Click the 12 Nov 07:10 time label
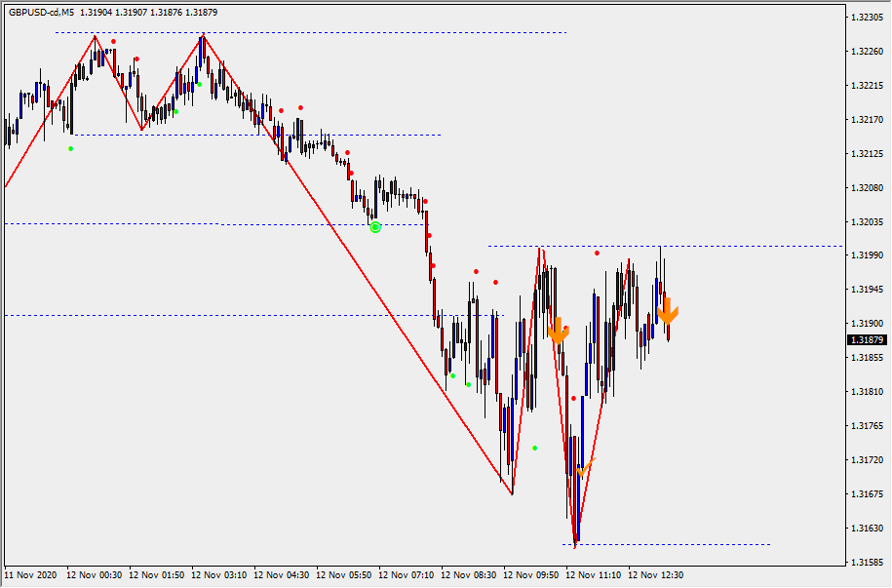Viewport: 892px width, 588px height. [x=406, y=575]
